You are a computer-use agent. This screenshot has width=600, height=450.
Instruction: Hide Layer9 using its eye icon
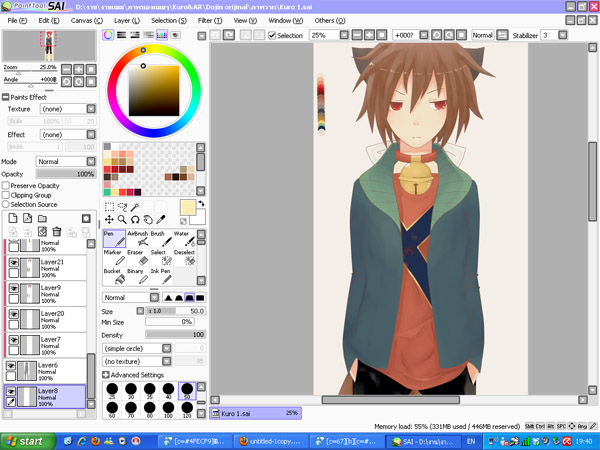pyautogui.click(x=14, y=288)
